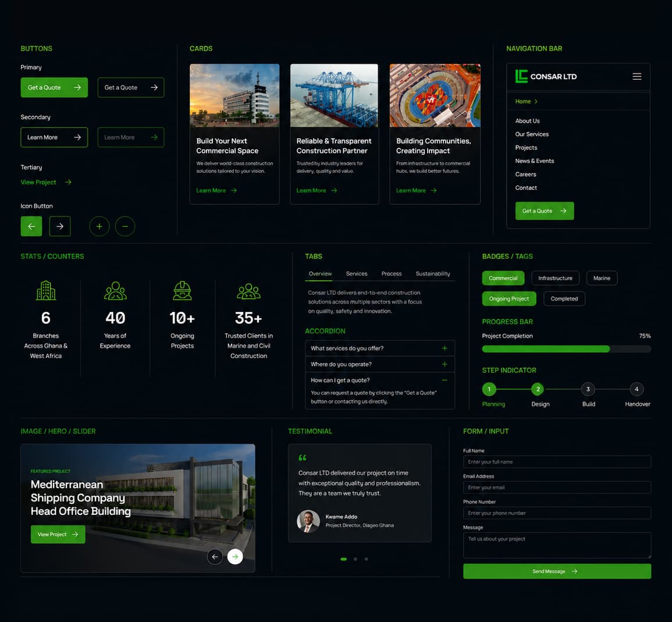Click the green left-arrow icon button
This screenshot has width=672, height=622.
[x=31, y=226]
